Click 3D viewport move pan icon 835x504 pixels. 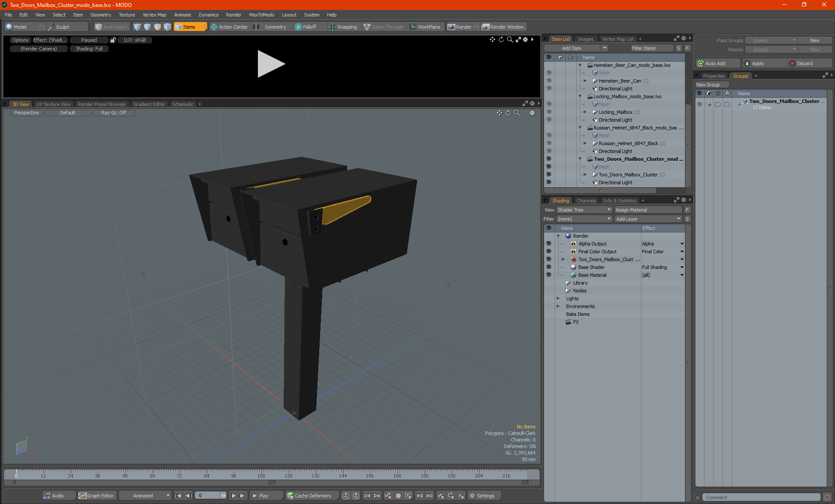(x=499, y=113)
